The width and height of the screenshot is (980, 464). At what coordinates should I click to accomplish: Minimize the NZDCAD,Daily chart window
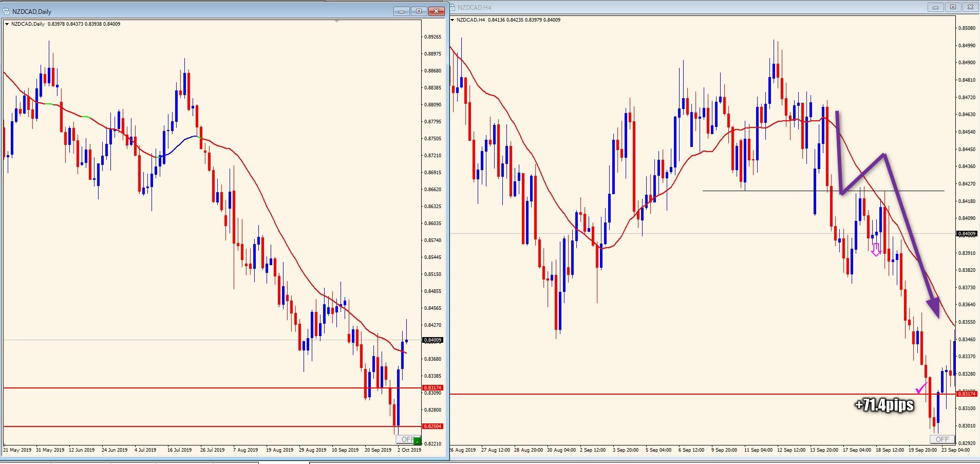click(x=401, y=11)
